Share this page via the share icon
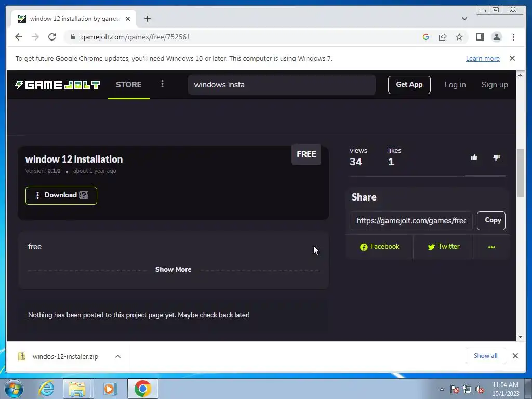Image resolution: width=532 pixels, height=399 pixels. [443, 37]
